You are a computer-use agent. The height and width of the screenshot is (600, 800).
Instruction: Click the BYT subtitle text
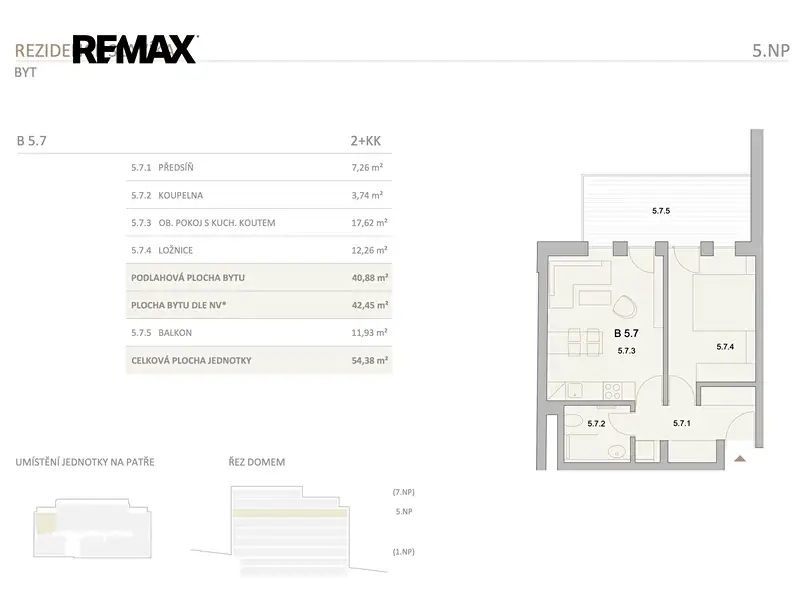coord(26,72)
